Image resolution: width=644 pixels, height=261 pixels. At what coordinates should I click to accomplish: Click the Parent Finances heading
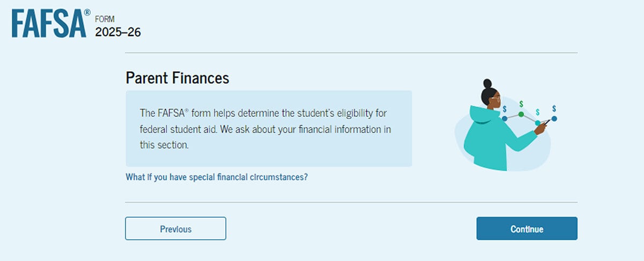point(178,78)
